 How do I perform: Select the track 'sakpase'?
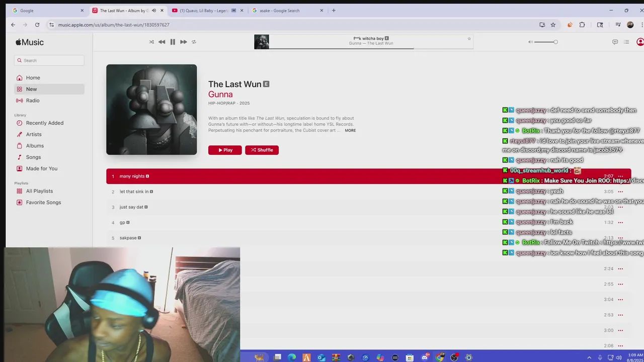point(368,238)
